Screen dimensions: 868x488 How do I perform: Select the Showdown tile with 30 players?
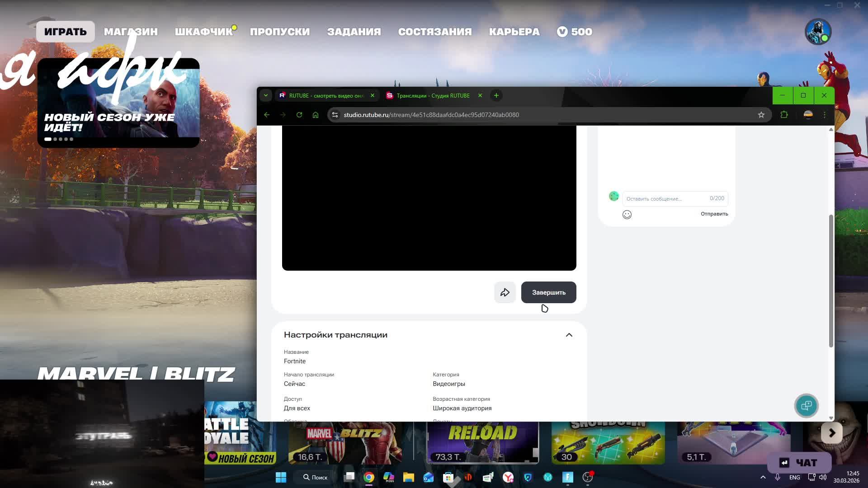[x=608, y=443]
